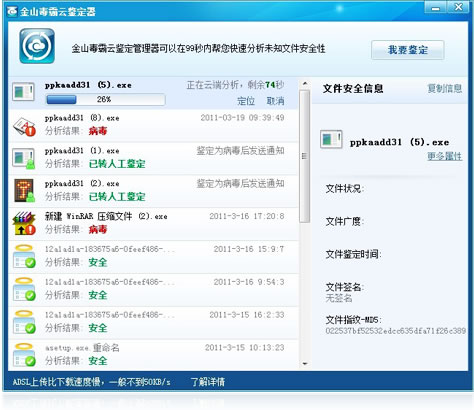This screenshot has height=410, width=474.
Task: Select the ppkaadd31 (1).exe file name
Action: coord(82,151)
